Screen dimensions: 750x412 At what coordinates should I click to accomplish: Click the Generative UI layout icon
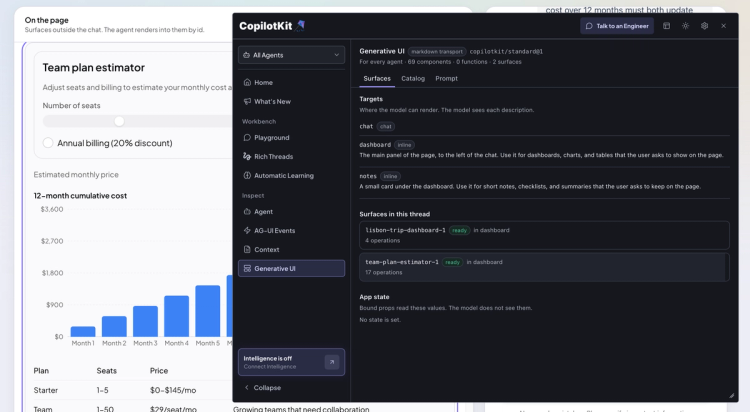(247, 268)
